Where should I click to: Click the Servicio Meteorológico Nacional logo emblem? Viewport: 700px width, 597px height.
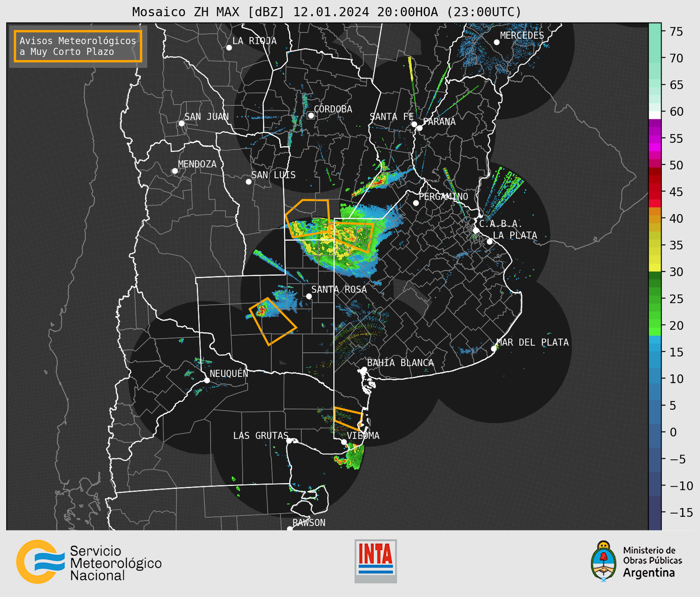40,562
